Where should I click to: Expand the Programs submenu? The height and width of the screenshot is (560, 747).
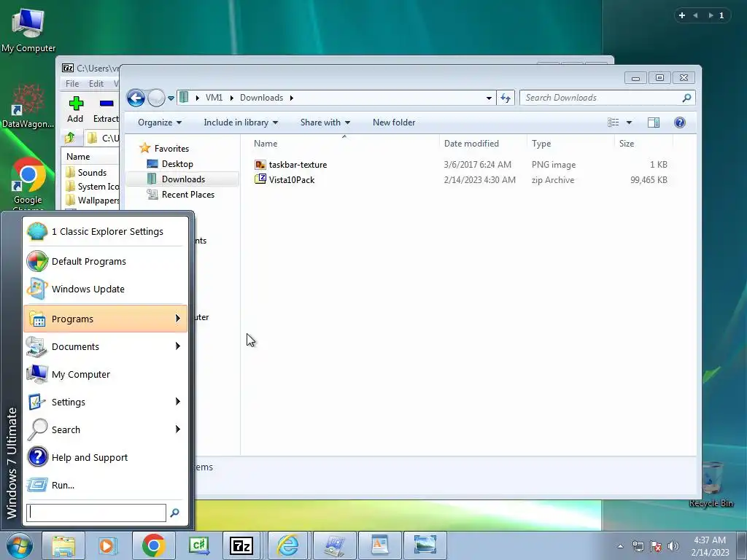[x=105, y=319]
